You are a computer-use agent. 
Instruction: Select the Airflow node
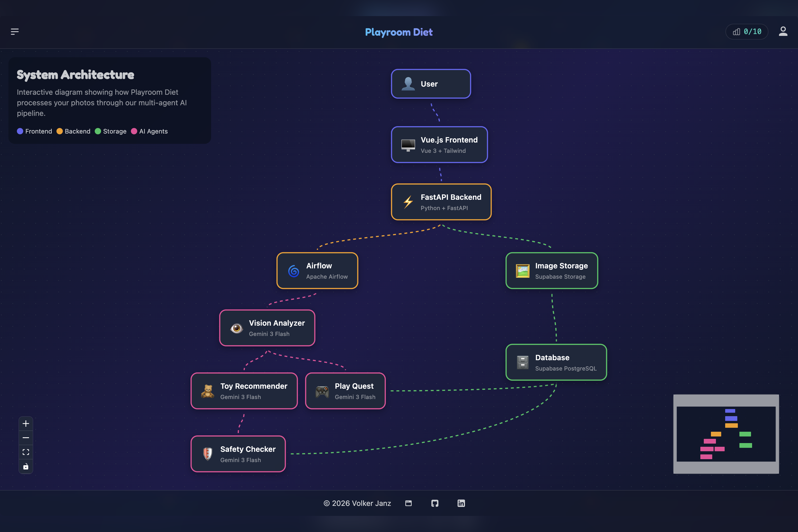(x=317, y=271)
